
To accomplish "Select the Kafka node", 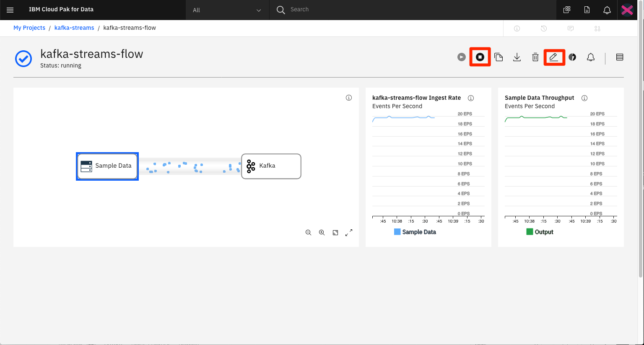I will pyautogui.click(x=271, y=166).
